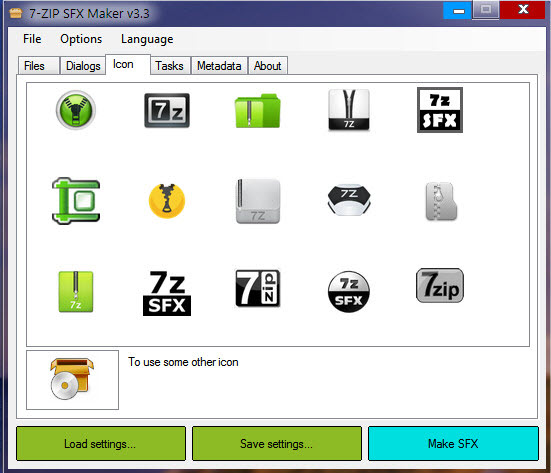
Task: Minimize the 7-ZIP SFX Maker window
Action: [458, 10]
